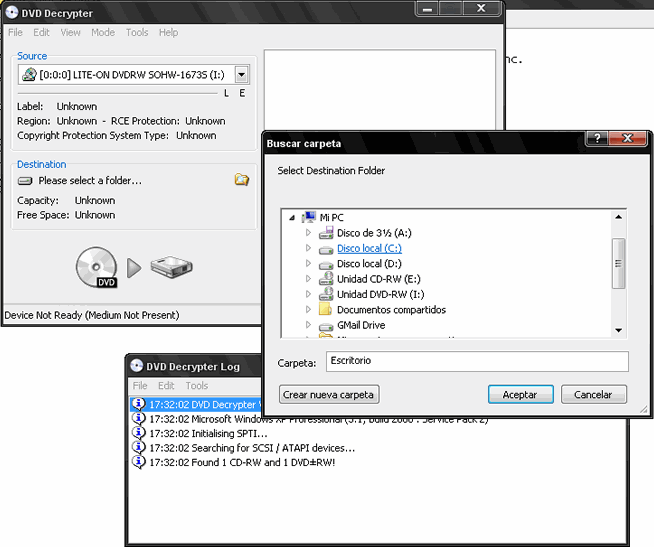Open the Help menu

tap(168, 32)
